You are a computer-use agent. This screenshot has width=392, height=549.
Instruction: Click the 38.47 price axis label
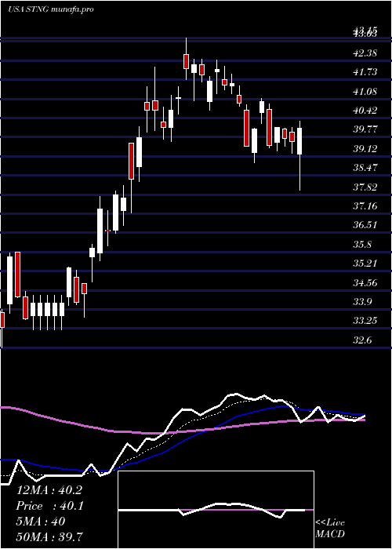point(365,167)
